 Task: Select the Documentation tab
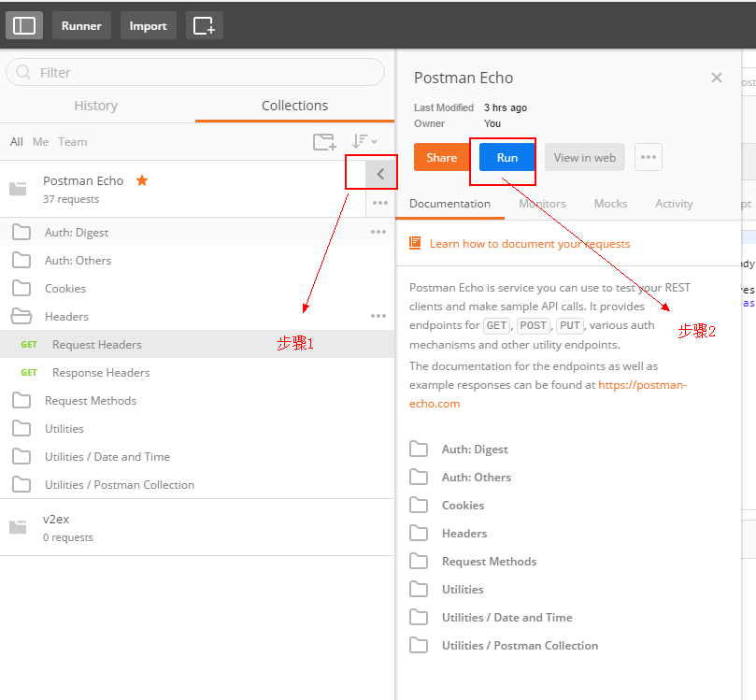click(x=449, y=204)
